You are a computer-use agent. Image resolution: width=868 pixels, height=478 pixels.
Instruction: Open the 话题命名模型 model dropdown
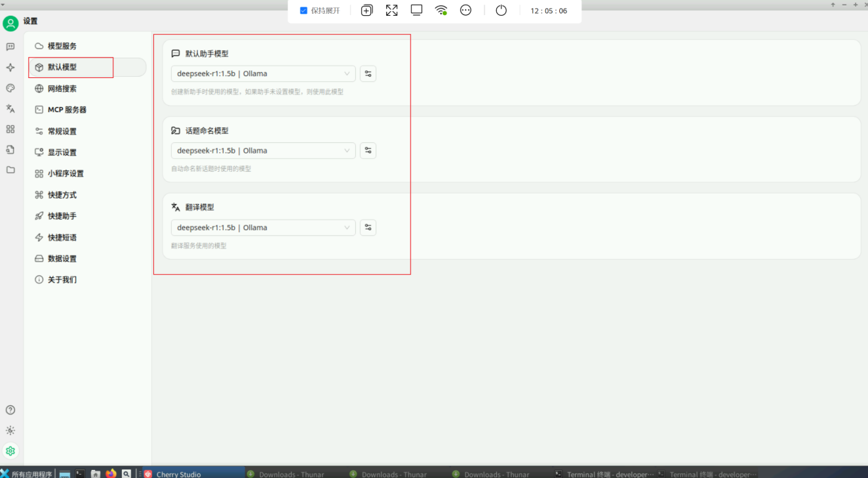coord(263,150)
